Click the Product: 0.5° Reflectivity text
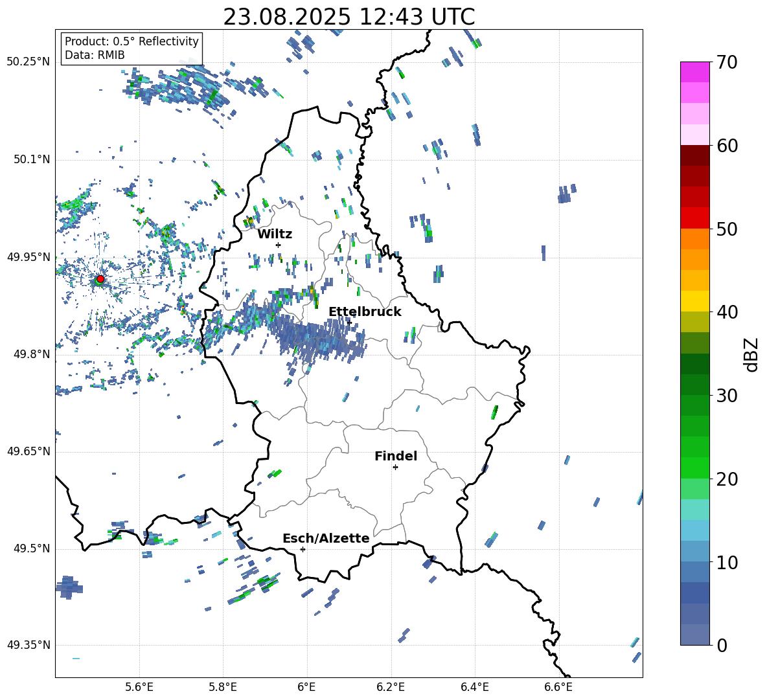The height and width of the screenshot is (700, 767). (x=132, y=41)
